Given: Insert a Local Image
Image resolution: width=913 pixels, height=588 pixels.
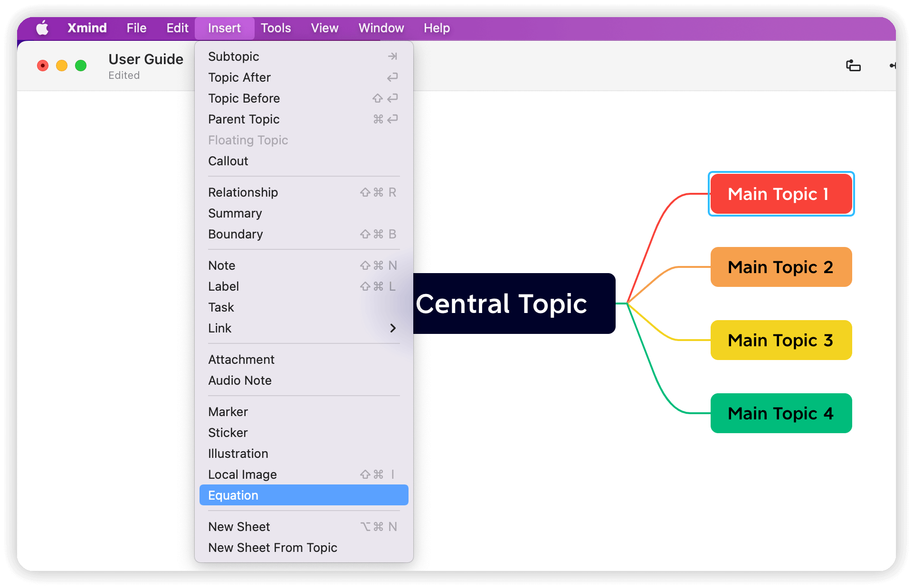Looking at the screenshot, I should [x=304, y=474].
